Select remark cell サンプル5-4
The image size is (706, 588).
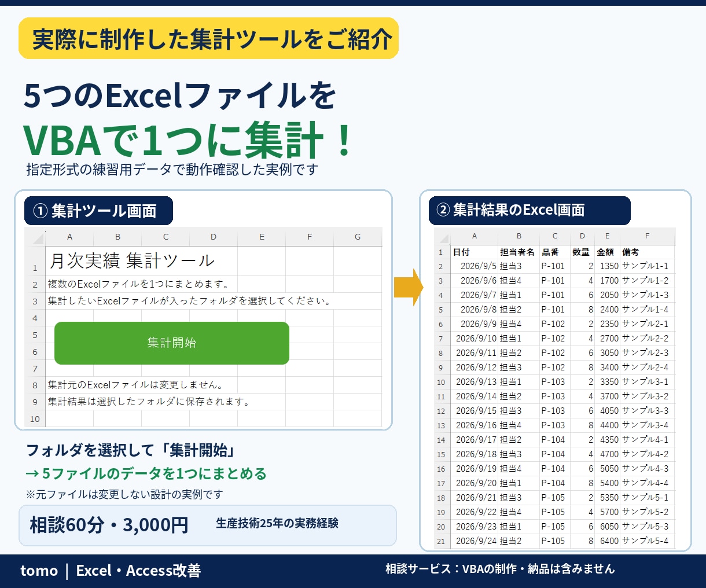coord(647,541)
